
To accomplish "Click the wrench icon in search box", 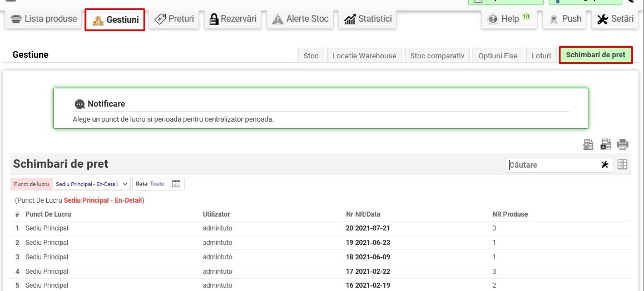I will 605,165.
